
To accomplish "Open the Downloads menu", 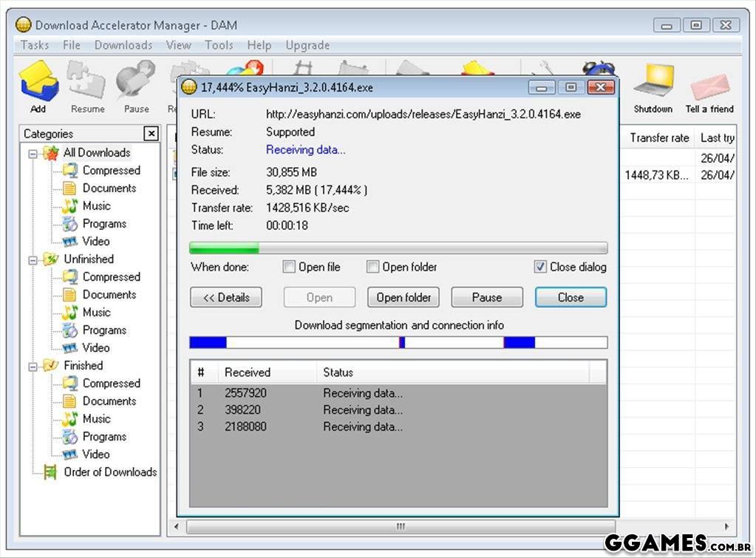I will point(123,45).
